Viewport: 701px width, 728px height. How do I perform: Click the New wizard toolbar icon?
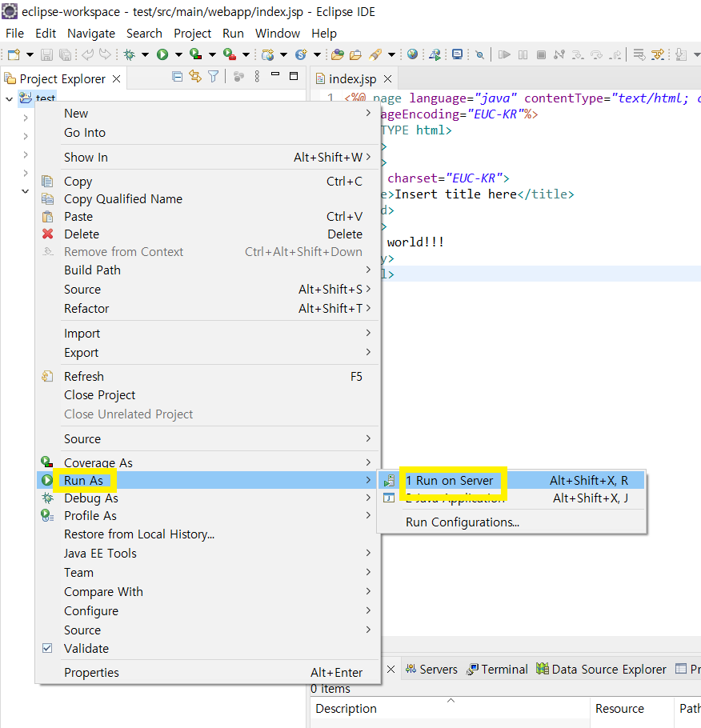point(14,54)
